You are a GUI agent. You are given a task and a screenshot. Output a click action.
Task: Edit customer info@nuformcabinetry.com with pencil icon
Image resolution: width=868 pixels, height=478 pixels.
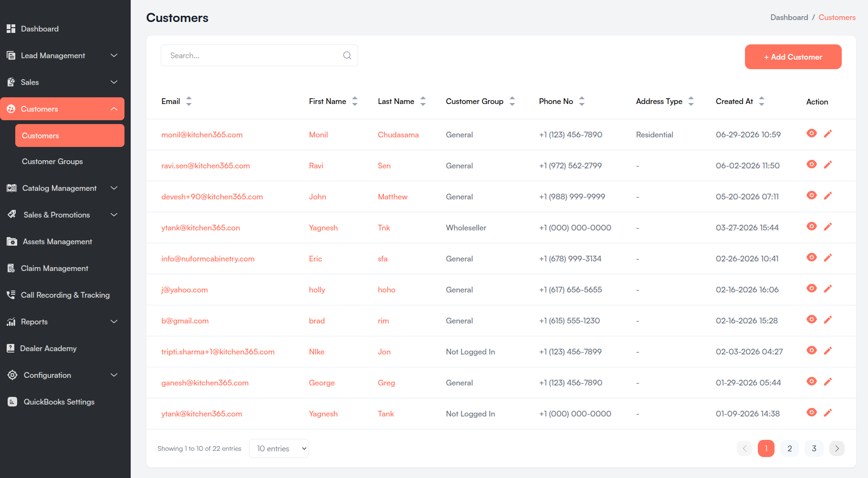click(x=828, y=258)
